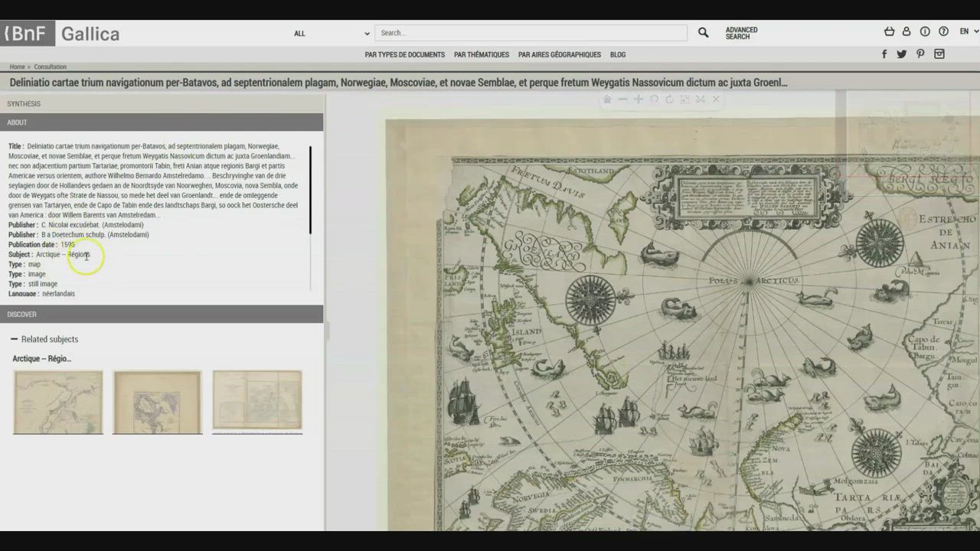This screenshot has height=551, width=980.
Task: Collapse the Related subjects section
Action: [15, 339]
